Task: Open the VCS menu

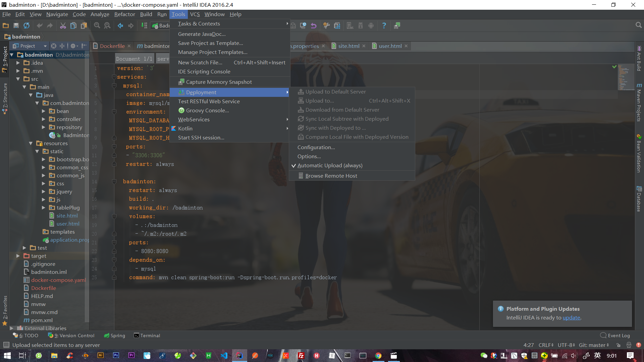Action: [x=195, y=14]
